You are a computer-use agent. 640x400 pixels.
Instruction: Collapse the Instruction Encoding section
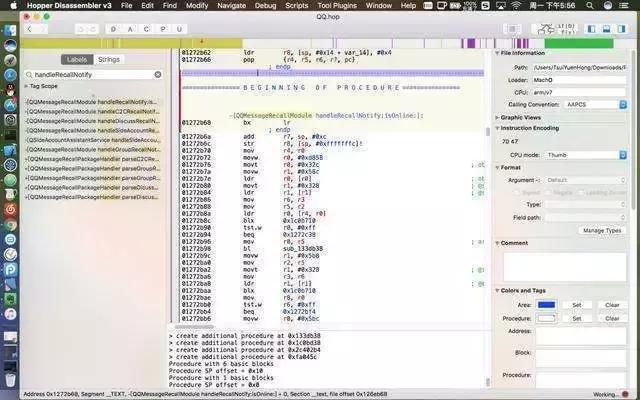coord(497,128)
